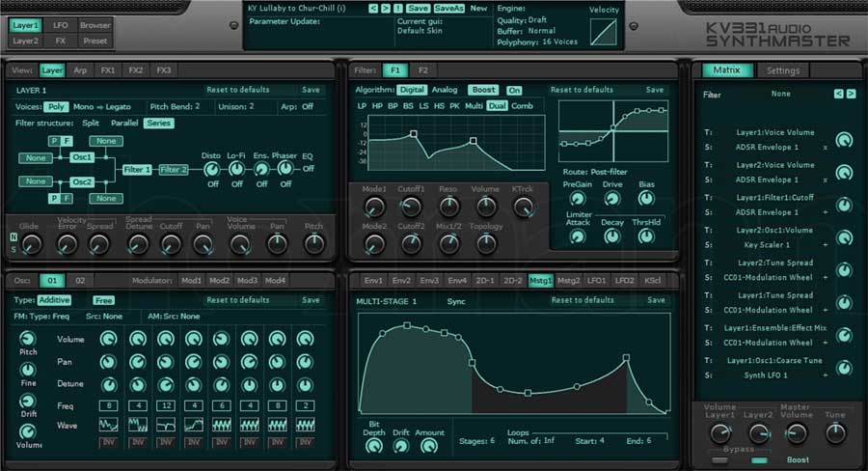
Task: Click the Layer1:Osc1:Coarse Tune matrix amount knob
Action: click(844, 368)
